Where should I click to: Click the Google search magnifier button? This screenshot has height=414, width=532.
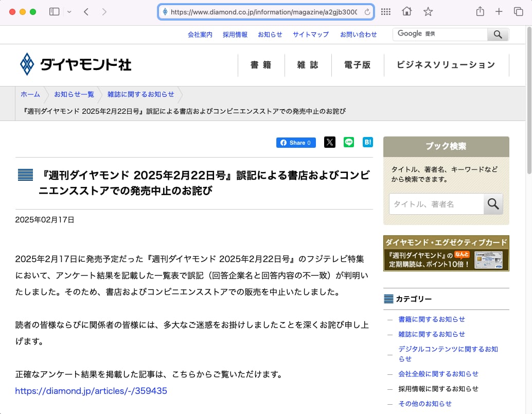(498, 34)
